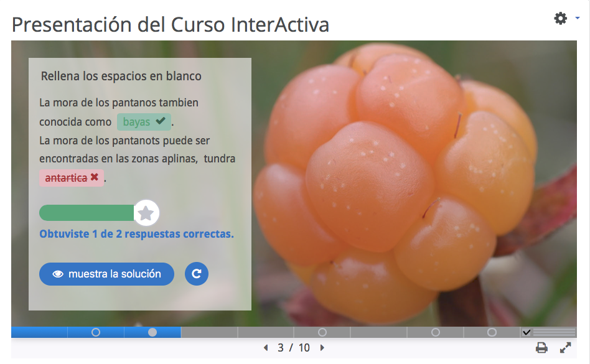Jump to slide 8 task marker
This screenshot has height=364, width=590.
436,332
